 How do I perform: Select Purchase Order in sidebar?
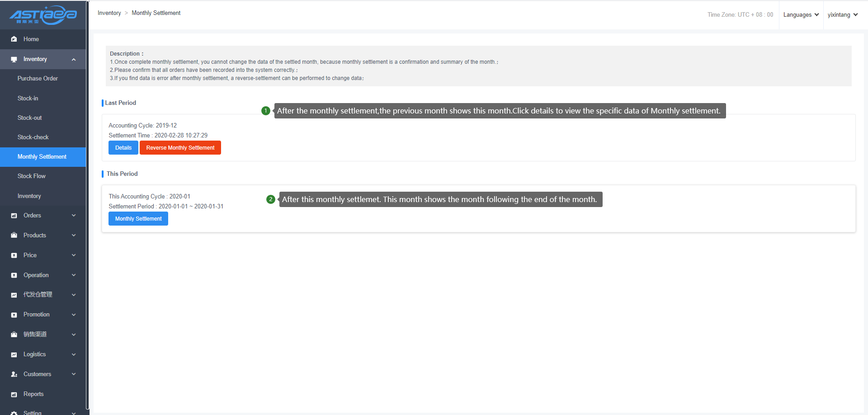point(38,78)
